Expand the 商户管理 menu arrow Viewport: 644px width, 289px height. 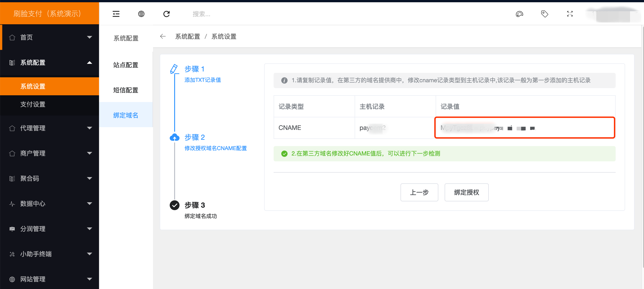tap(89, 153)
